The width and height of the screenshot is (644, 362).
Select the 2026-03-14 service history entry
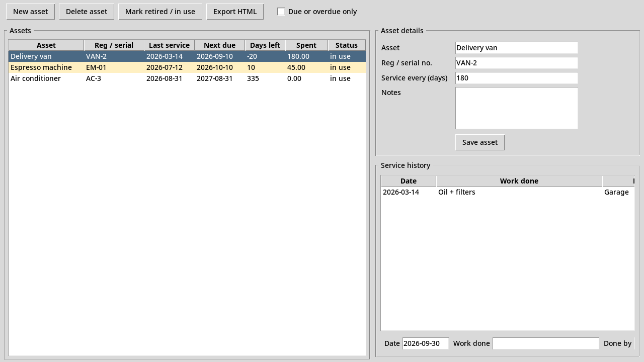point(508,192)
